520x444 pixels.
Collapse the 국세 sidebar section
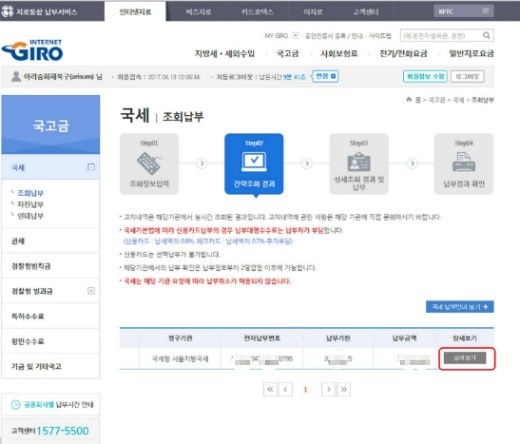91,167
